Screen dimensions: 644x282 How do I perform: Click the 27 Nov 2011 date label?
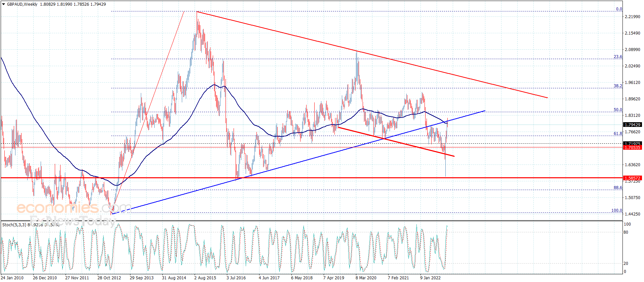tap(77, 278)
